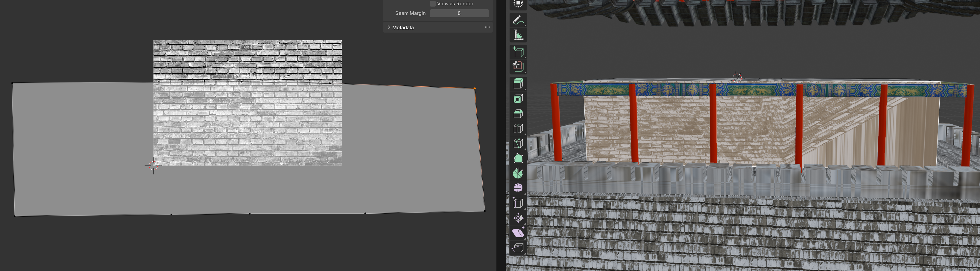
Task: Select the Knife tool
Action: tap(518, 143)
